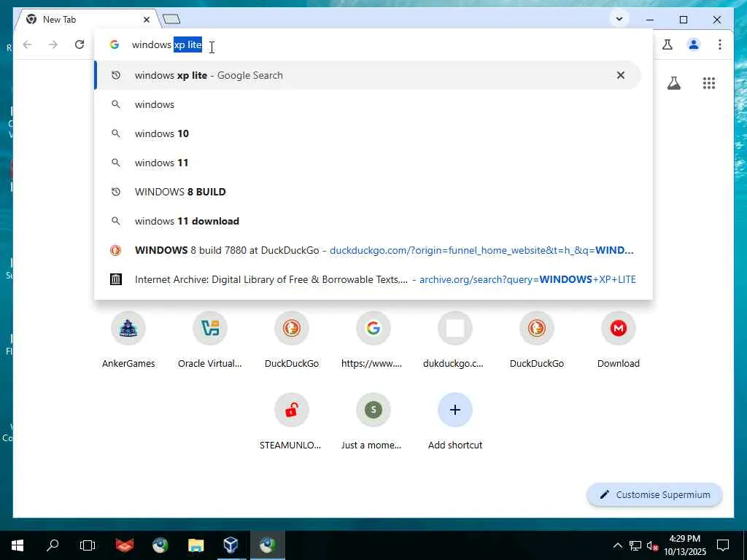
Task: Open the browser three-dot menu
Action: [720, 44]
